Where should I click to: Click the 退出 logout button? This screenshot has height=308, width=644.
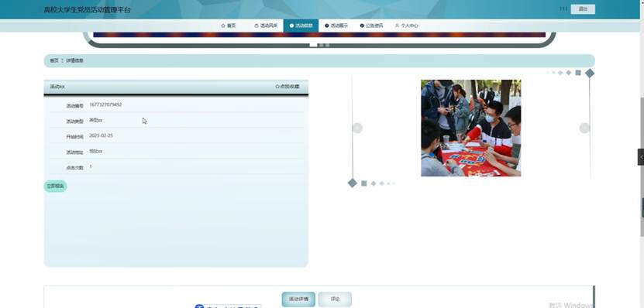click(x=583, y=9)
